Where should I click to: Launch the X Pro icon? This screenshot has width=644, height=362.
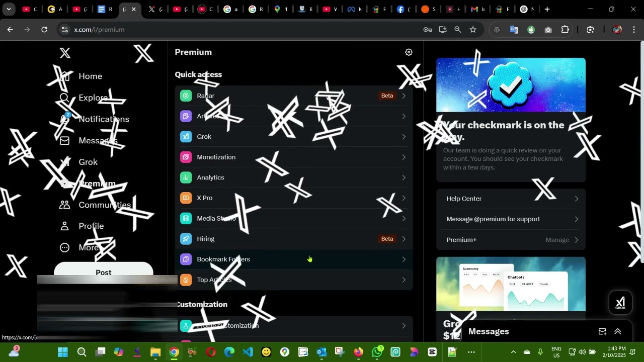pos(186,198)
